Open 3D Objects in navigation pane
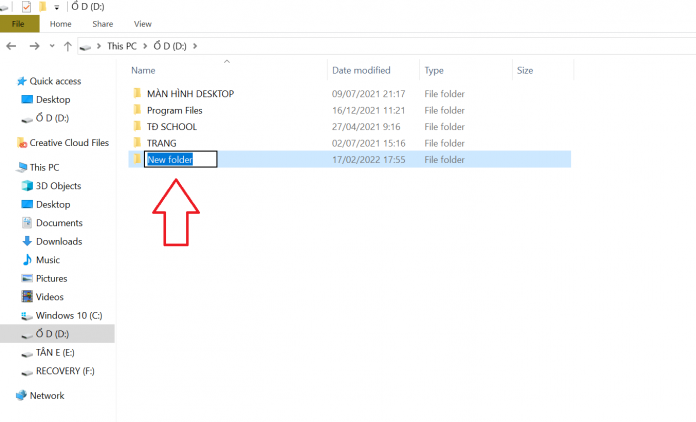This screenshot has width=696, height=422. [58, 186]
